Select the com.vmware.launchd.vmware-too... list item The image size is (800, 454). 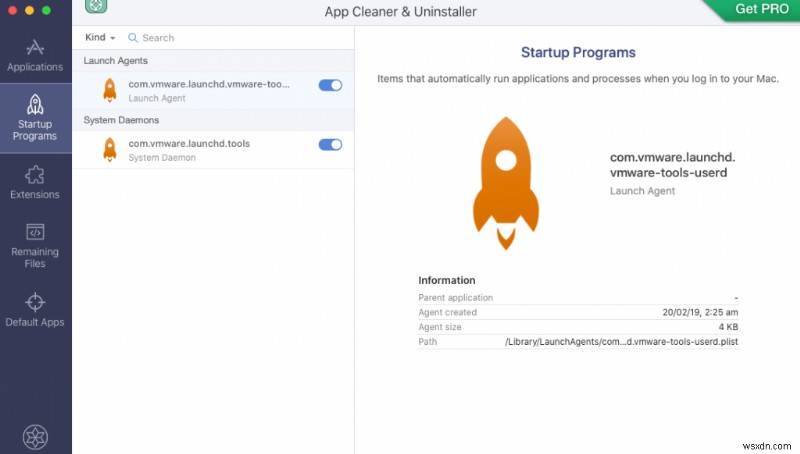[213, 90]
